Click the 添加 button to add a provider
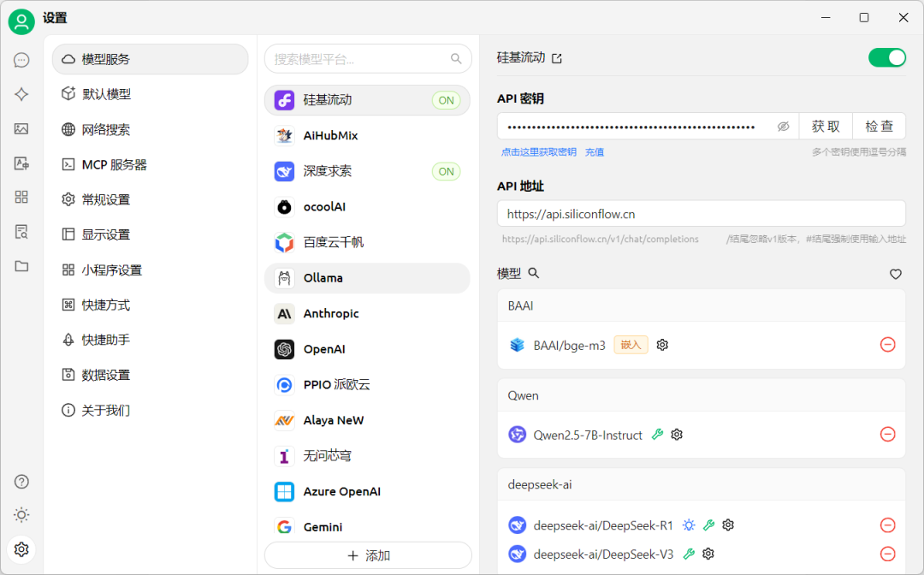The width and height of the screenshot is (924, 575). click(368, 554)
